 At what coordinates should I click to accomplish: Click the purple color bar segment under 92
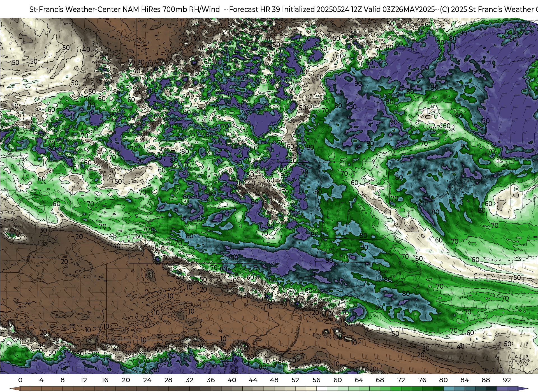512,389
